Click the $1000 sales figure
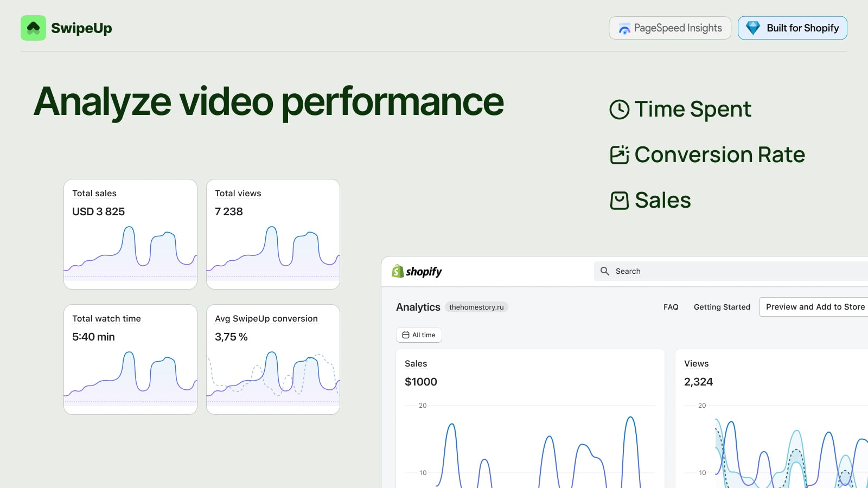The width and height of the screenshot is (868, 488). click(x=421, y=382)
